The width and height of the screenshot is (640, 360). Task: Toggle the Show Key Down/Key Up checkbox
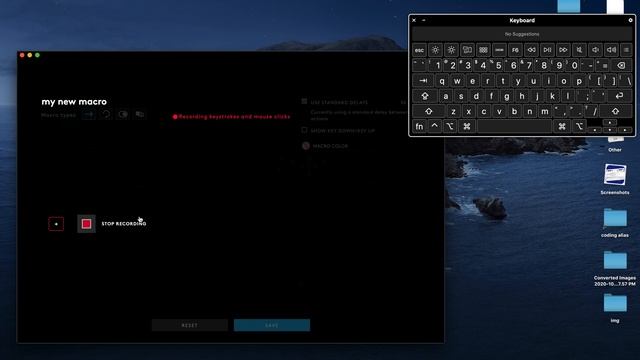tap(304, 130)
